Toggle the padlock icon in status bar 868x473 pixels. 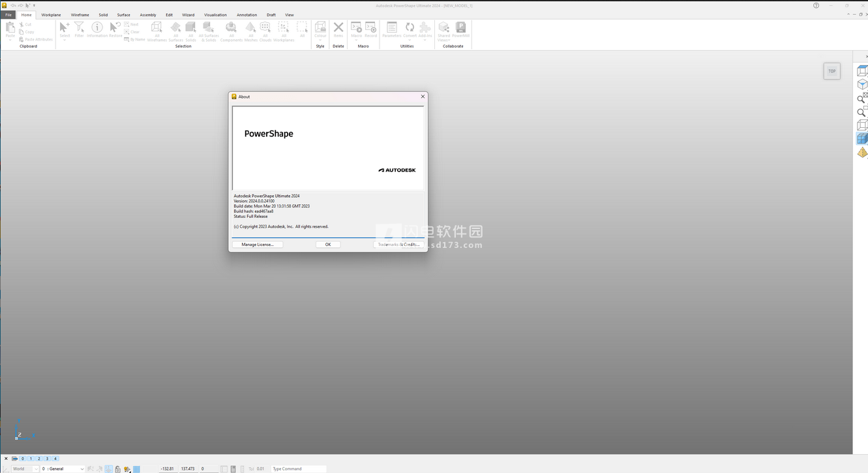tap(117, 469)
